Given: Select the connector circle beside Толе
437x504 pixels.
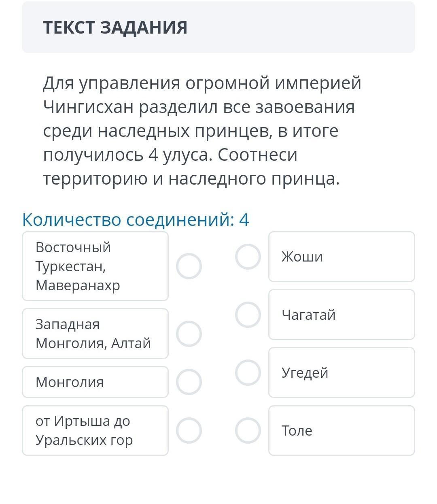Looking at the screenshot, I should (x=248, y=430).
